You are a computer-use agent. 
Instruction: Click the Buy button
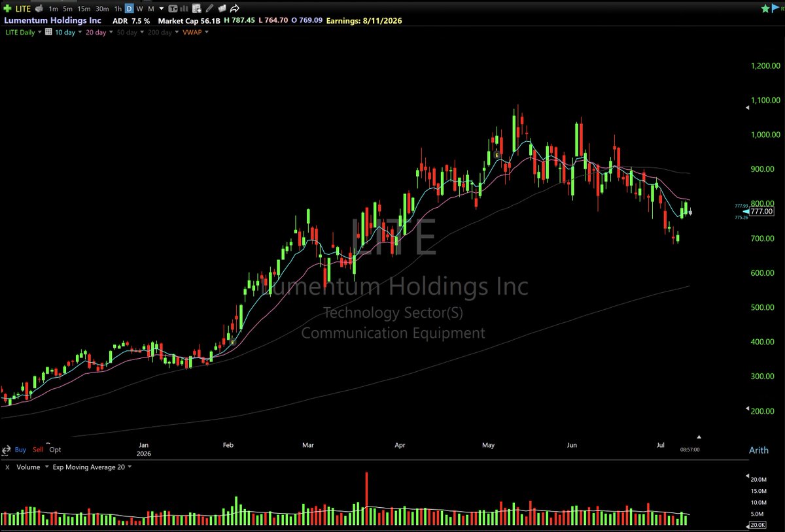click(20, 450)
